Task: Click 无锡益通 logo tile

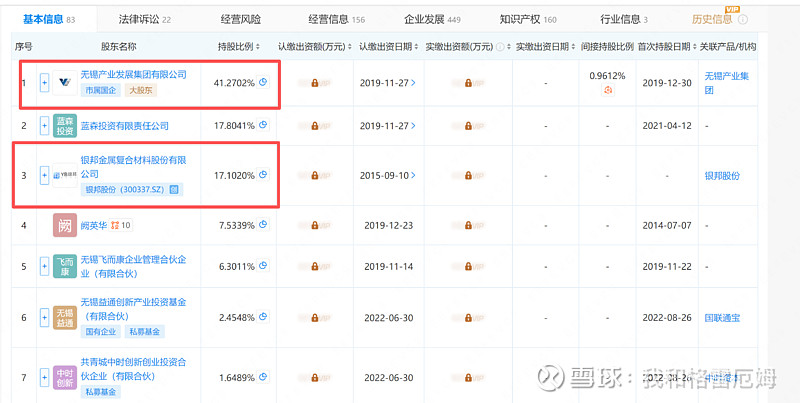Action: (65, 317)
